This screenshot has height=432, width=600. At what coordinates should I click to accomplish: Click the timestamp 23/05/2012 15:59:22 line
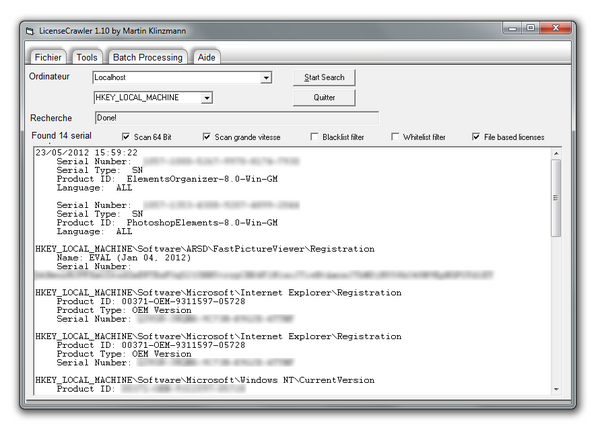pos(86,153)
